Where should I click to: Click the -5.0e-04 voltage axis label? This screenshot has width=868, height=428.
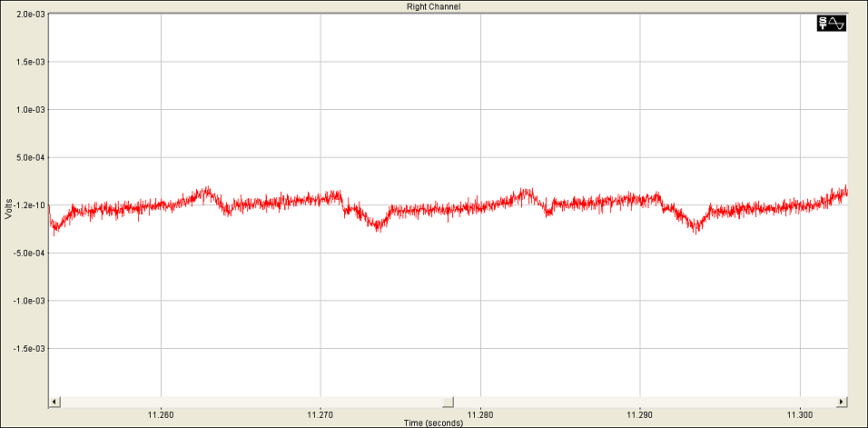[x=30, y=253]
